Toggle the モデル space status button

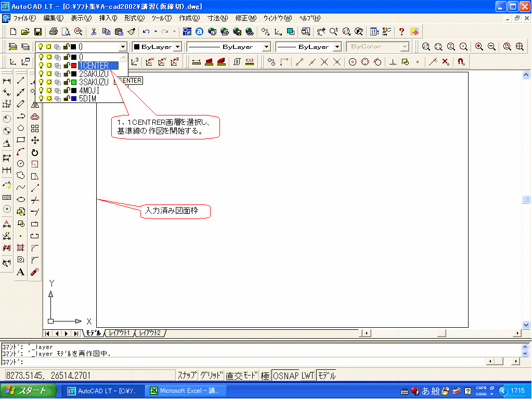(x=327, y=375)
